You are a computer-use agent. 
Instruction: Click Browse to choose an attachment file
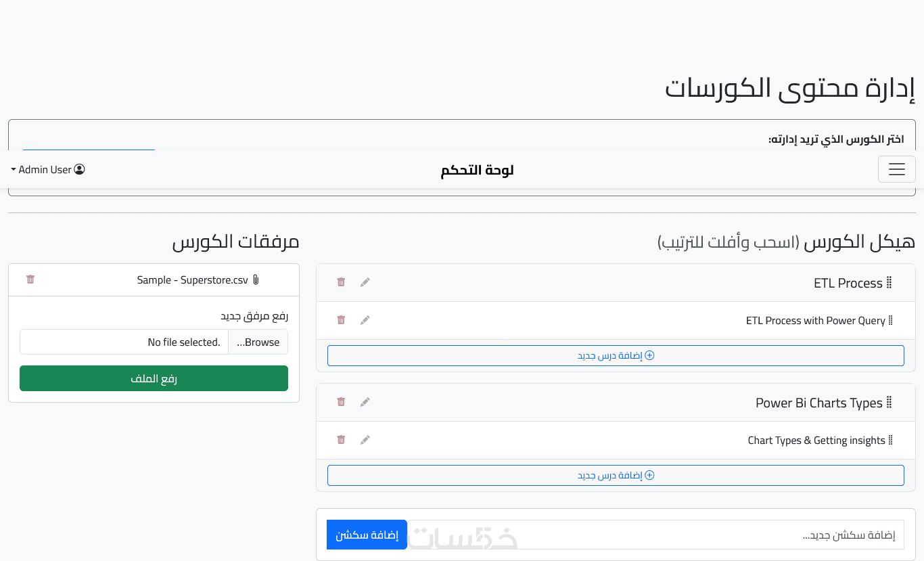pyautogui.click(x=258, y=342)
